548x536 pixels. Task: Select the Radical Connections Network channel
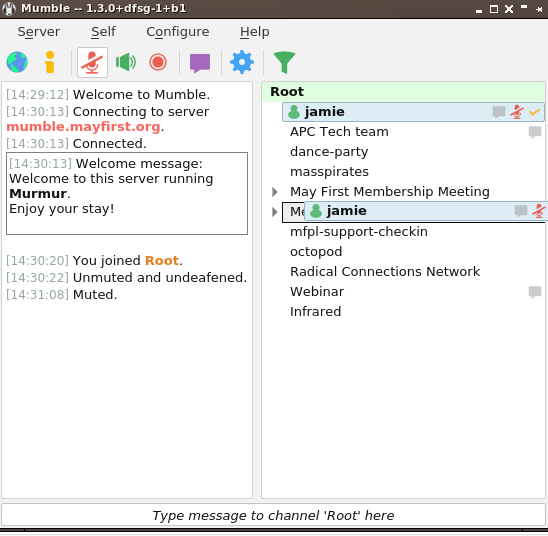pyautogui.click(x=385, y=271)
